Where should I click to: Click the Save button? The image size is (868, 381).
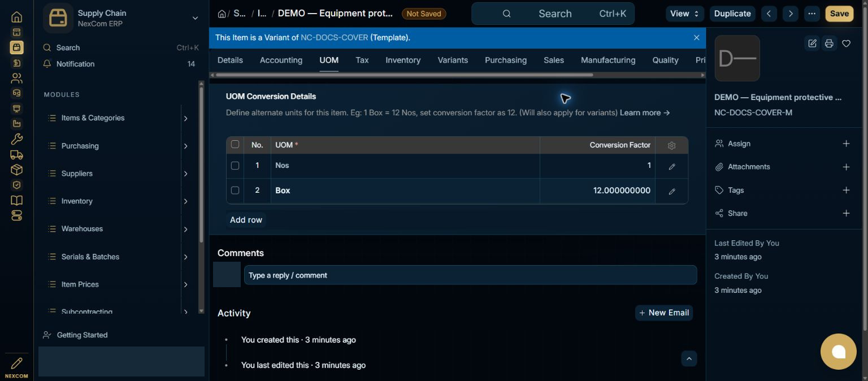(x=839, y=14)
